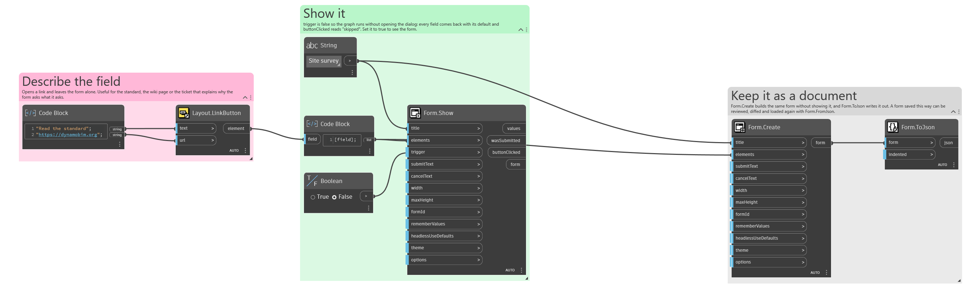
Task: Click LinkButton element output port
Action: (236, 129)
